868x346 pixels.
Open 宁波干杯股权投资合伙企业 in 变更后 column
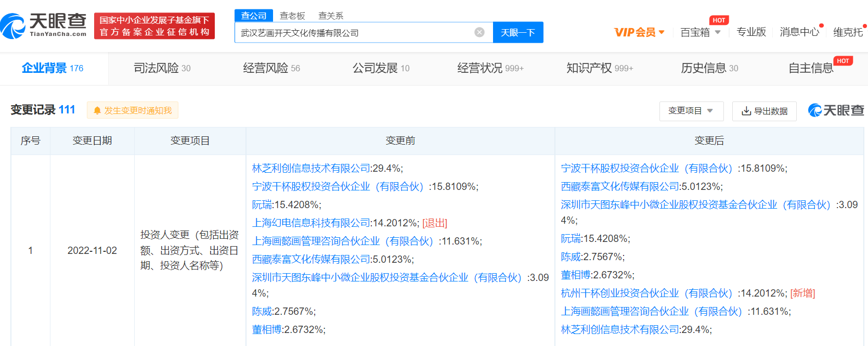tap(647, 168)
